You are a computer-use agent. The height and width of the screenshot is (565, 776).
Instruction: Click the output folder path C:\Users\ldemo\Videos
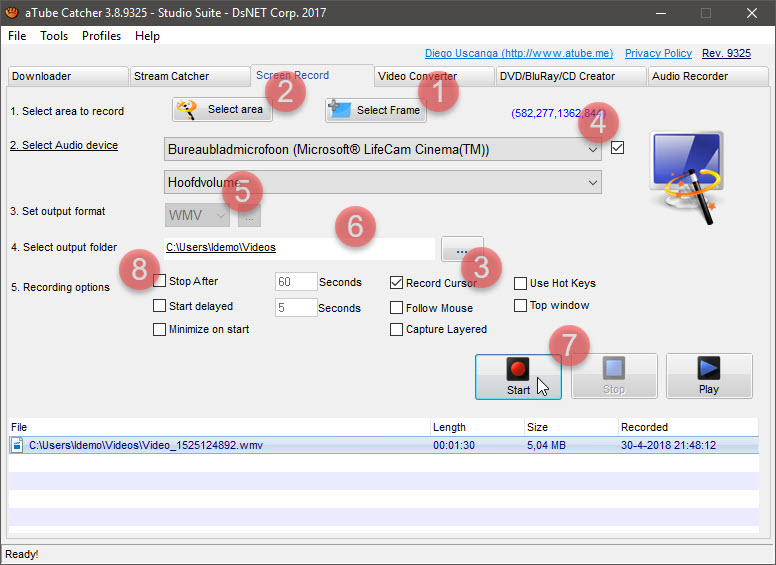221,247
